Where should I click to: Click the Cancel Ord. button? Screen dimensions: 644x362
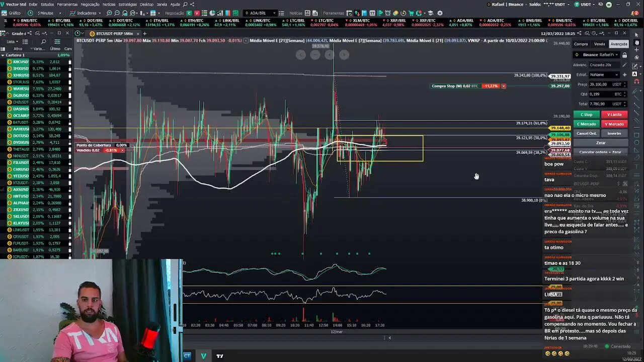[x=587, y=133]
